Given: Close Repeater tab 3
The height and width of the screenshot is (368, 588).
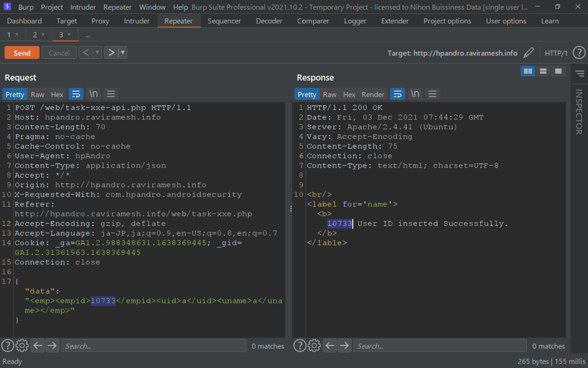Looking at the screenshot, I should click(69, 34).
